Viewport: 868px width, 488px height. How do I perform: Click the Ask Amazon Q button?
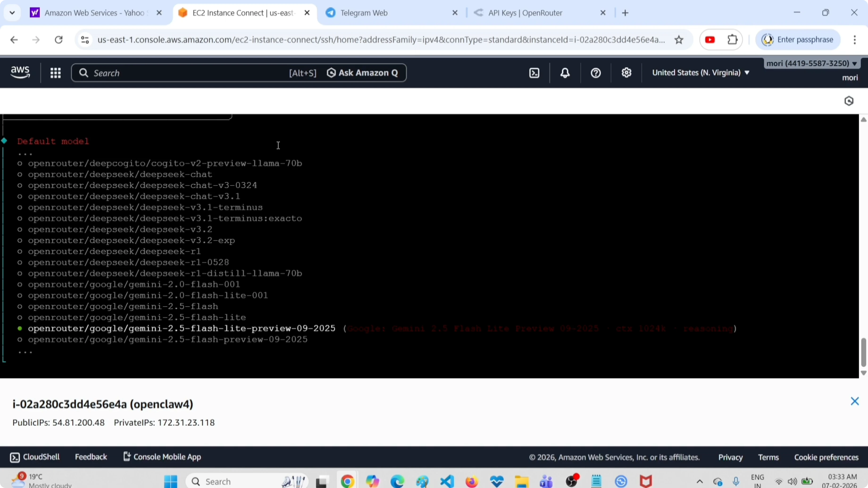[x=363, y=73]
